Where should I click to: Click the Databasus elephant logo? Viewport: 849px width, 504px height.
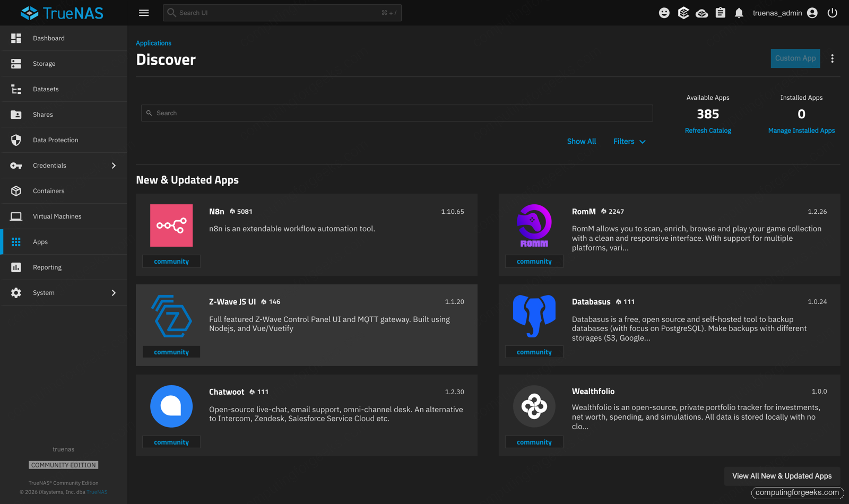coord(534,316)
